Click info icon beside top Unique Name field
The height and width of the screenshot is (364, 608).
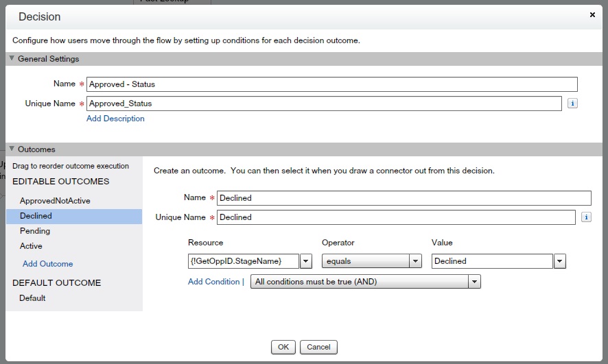(x=572, y=104)
